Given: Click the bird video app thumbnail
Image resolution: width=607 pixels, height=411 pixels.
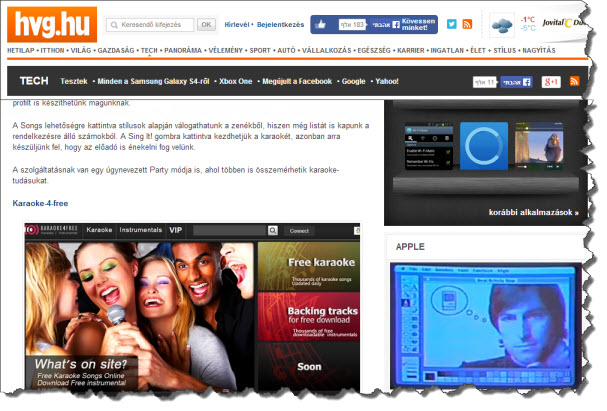Looking at the screenshot, I should point(539,146).
